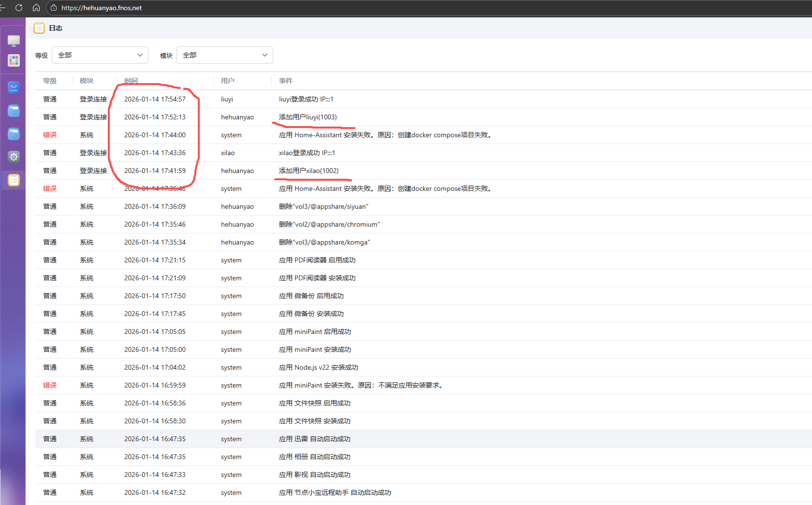Click the 删除 vol3/@appshare/siyuan event
The width and height of the screenshot is (812, 505).
(324, 206)
